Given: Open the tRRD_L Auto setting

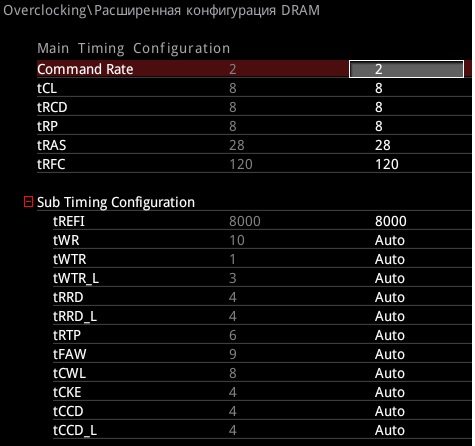Looking at the screenshot, I should click(x=390, y=316).
